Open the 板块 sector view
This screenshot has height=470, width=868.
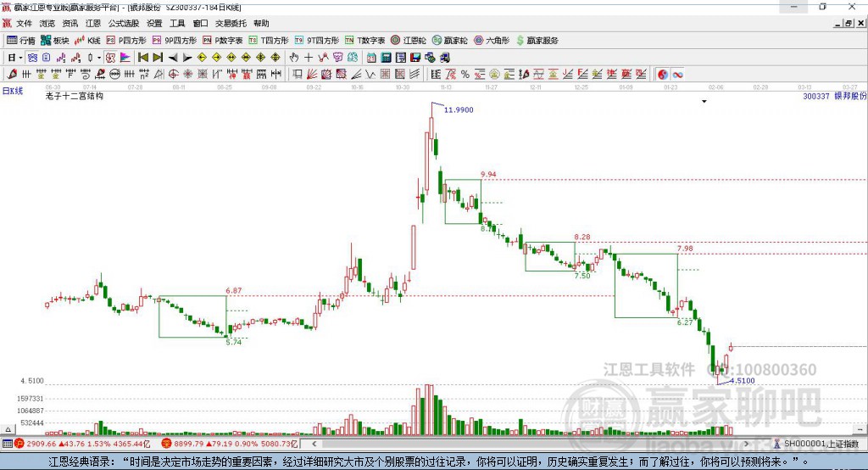(x=54, y=41)
